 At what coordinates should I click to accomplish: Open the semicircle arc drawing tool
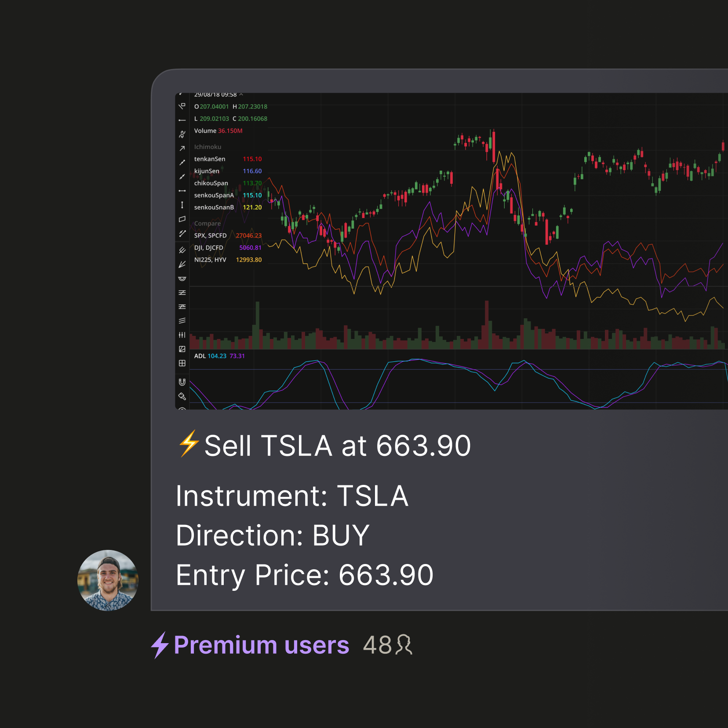coord(182,279)
